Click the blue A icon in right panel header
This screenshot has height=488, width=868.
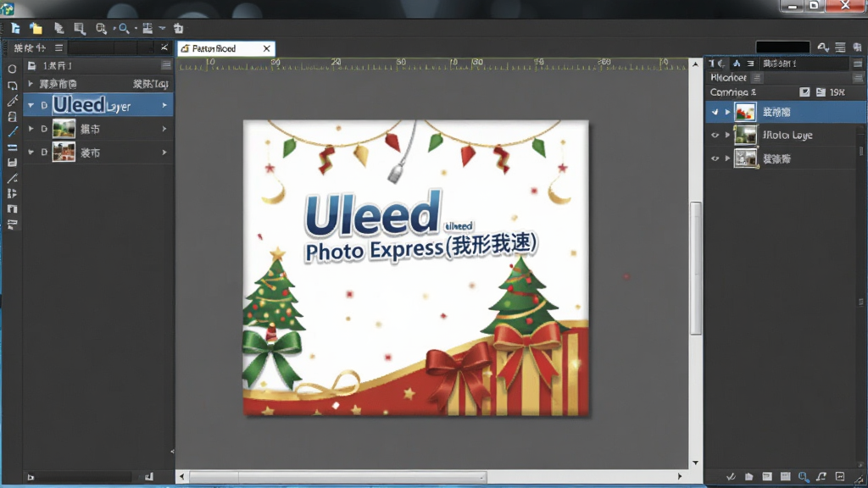737,64
